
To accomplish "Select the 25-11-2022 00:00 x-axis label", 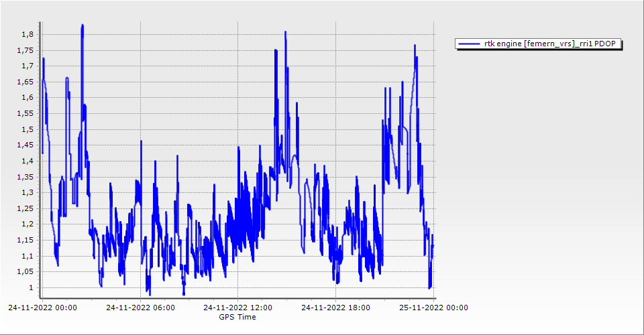I will point(433,308).
